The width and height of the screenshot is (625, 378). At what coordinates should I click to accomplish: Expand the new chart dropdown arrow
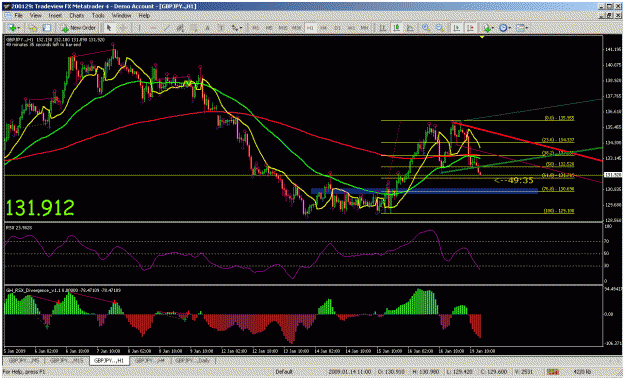(19, 28)
